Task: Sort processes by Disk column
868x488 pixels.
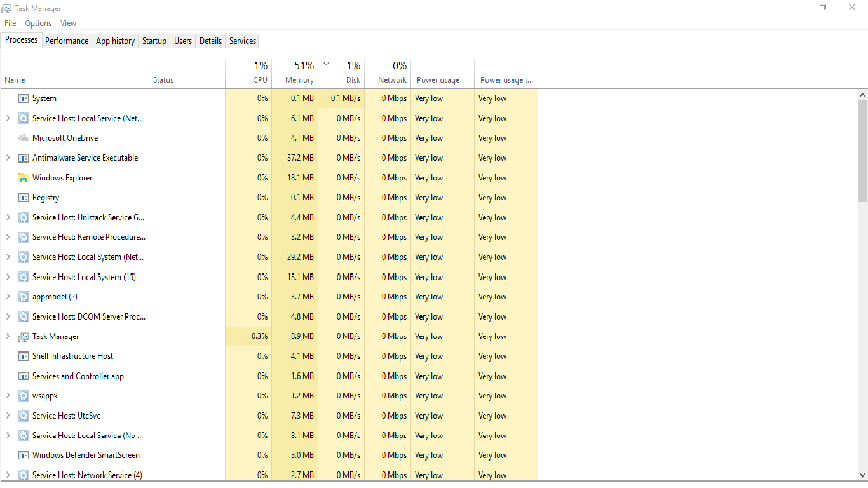Action: coord(341,74)
